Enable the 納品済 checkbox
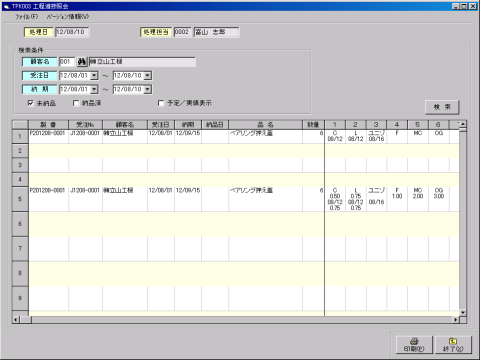 [x=76, y=103]
